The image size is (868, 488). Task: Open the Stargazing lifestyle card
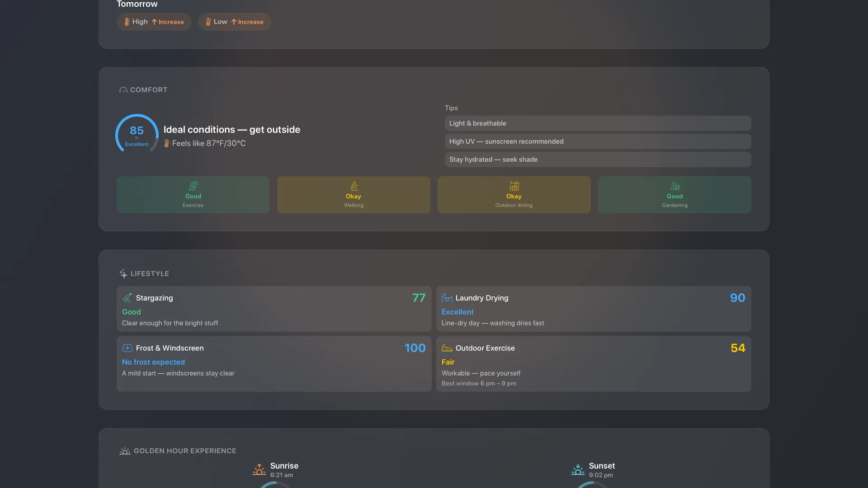(274, 309)
